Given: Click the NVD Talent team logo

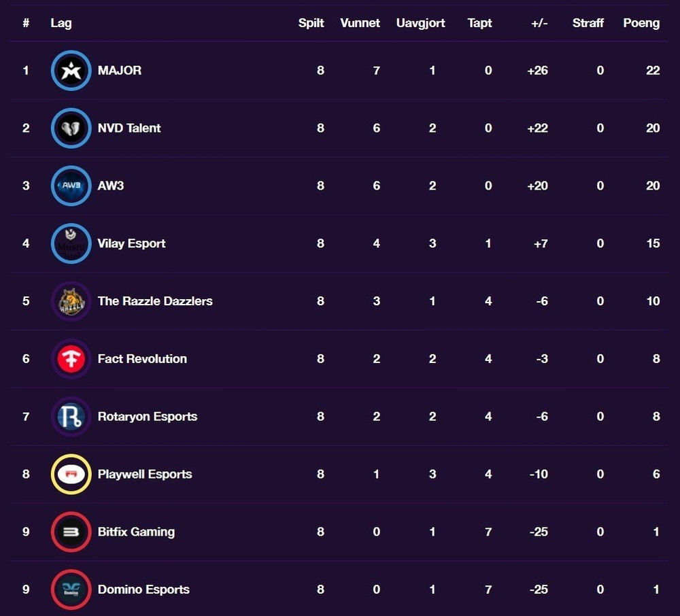Looking at the screenshot, I should tap(71, 129).
